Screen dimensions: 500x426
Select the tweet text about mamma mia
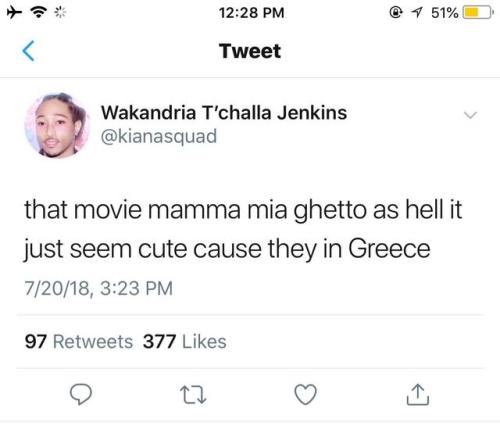pos(243,229)
